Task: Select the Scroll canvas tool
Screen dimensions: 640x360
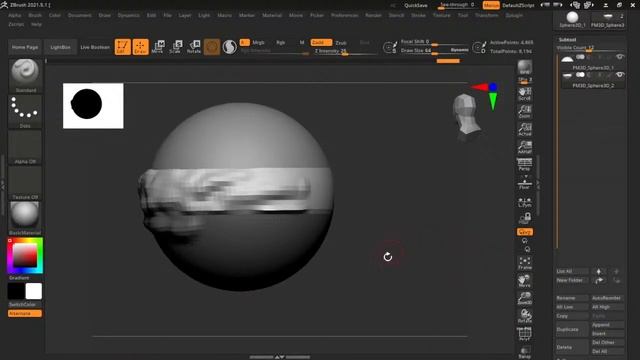Action: 524,93
